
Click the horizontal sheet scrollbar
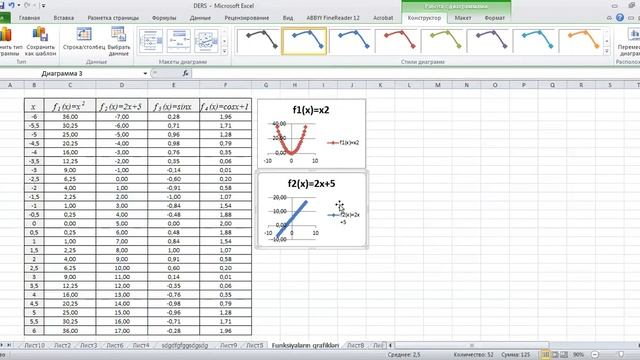(x=471, y=345)
